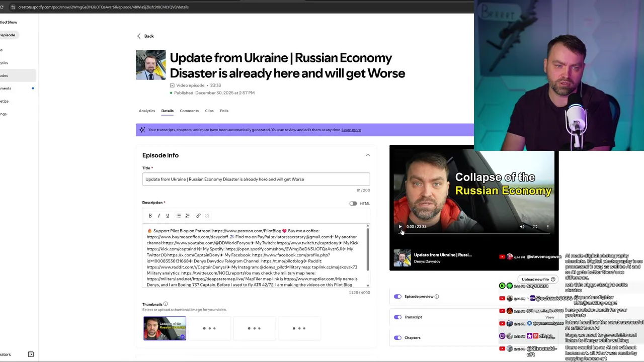Toggle the Chapters switch

click(x=398, y=338)
